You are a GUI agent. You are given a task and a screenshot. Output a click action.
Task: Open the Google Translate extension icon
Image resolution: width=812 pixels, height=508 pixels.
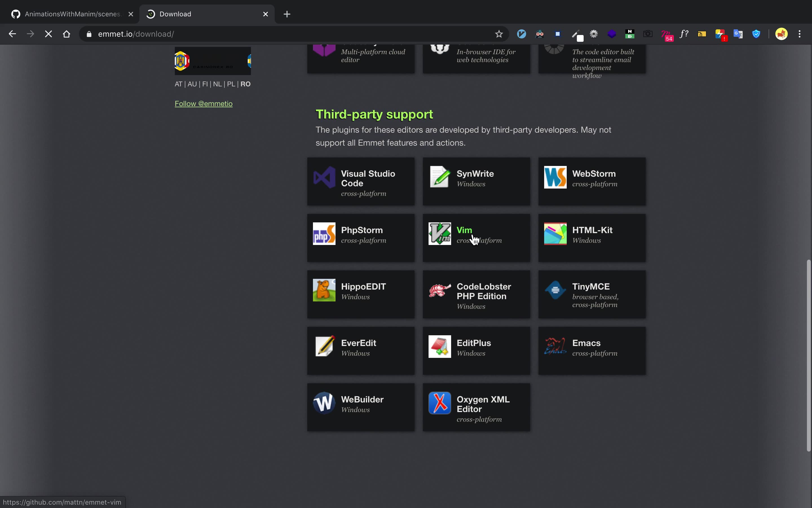(x=738, y=34)
